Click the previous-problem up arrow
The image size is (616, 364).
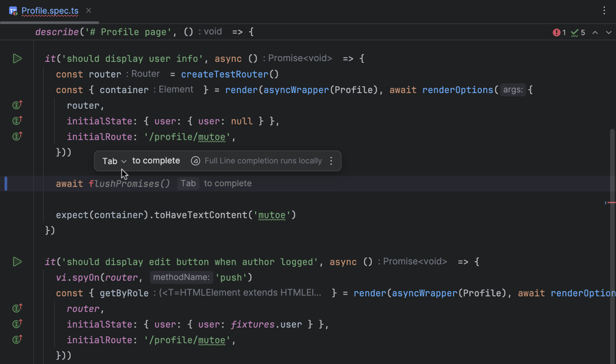[x=595, y=32]
